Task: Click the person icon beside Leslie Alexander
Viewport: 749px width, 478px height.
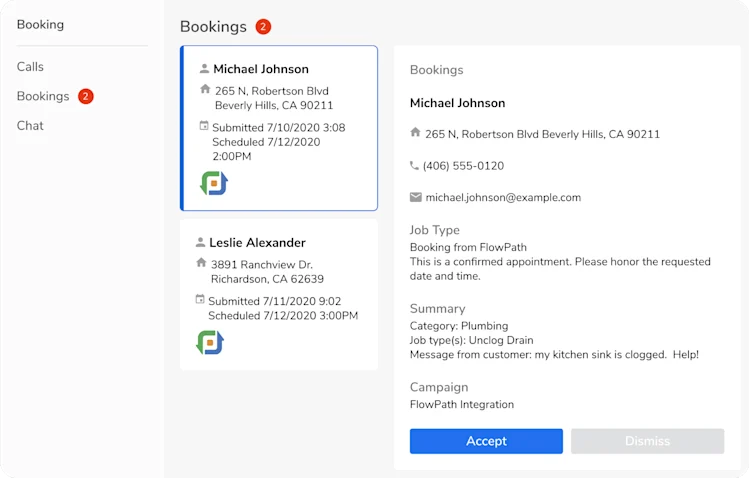Action: 200,242
